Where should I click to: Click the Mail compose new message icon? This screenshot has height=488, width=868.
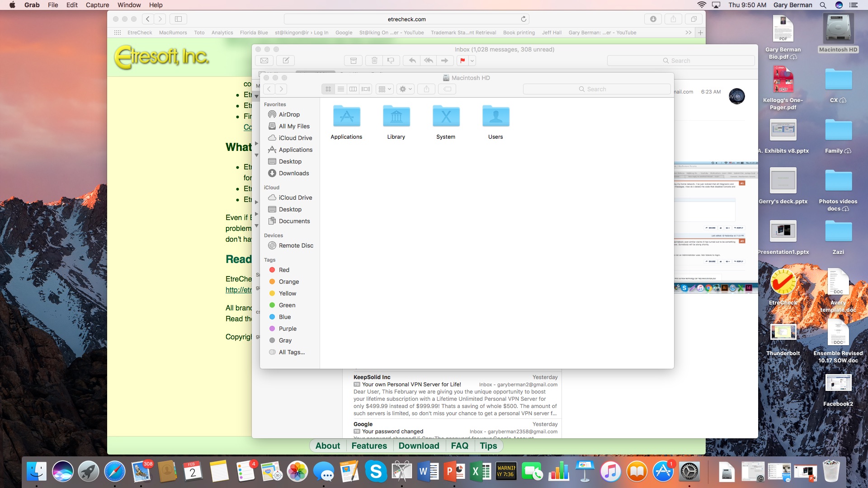click(286, 61)
